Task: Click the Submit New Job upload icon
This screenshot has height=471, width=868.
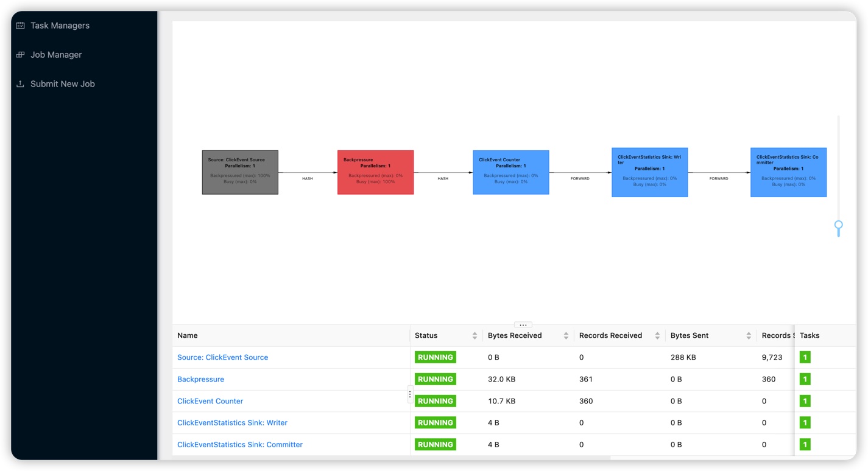Action: [20, 84]
